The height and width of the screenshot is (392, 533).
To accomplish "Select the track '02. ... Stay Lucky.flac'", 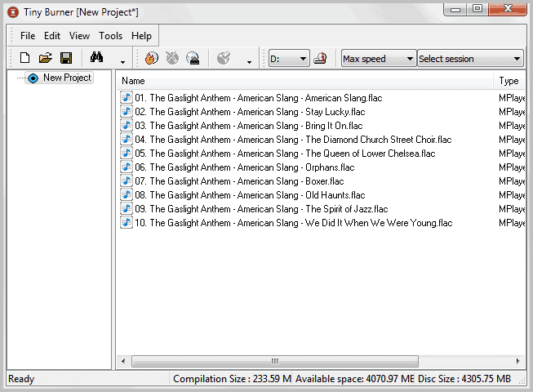I will (x=250, y=112).
